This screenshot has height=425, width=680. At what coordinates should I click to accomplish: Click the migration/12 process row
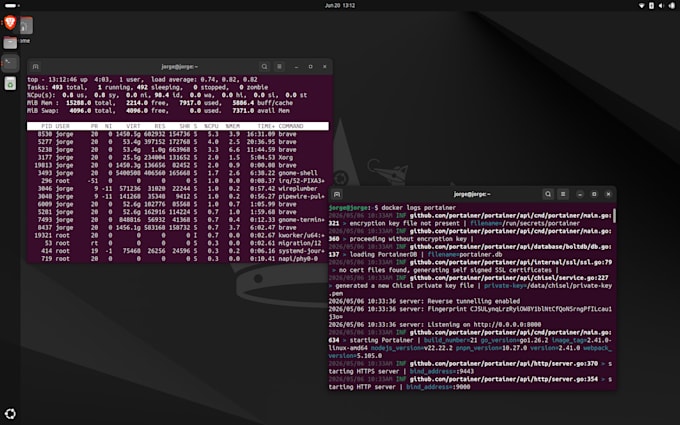[178, 243]
